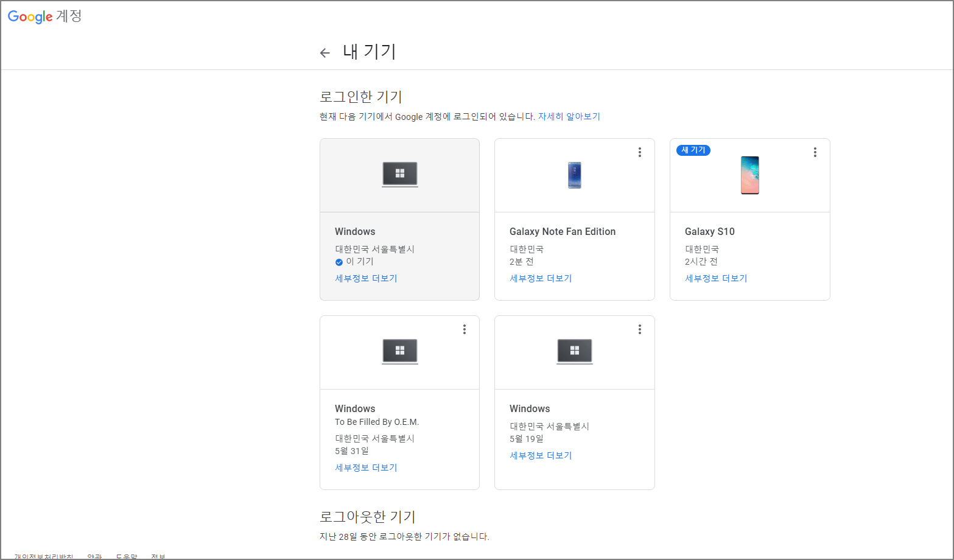Viewport: 954px width, 560px height.
Task: Click the Windows name on the 이 기기 card
Action: 355,231
